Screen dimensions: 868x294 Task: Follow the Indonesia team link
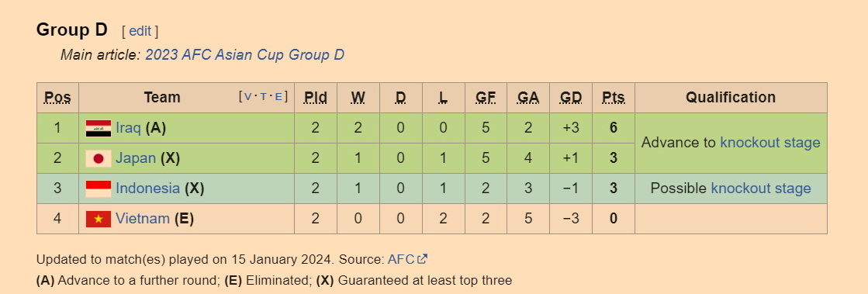tap(148, 189)
